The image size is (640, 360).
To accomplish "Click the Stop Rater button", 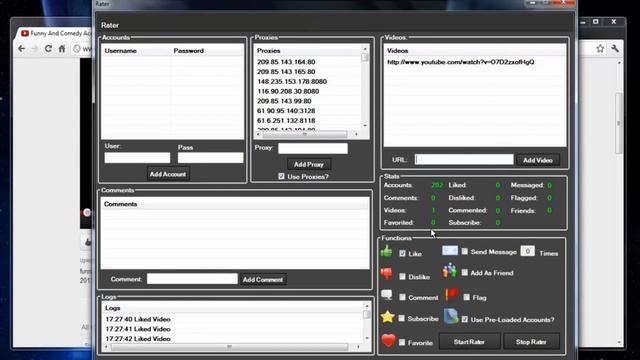I will pos(531,342).
